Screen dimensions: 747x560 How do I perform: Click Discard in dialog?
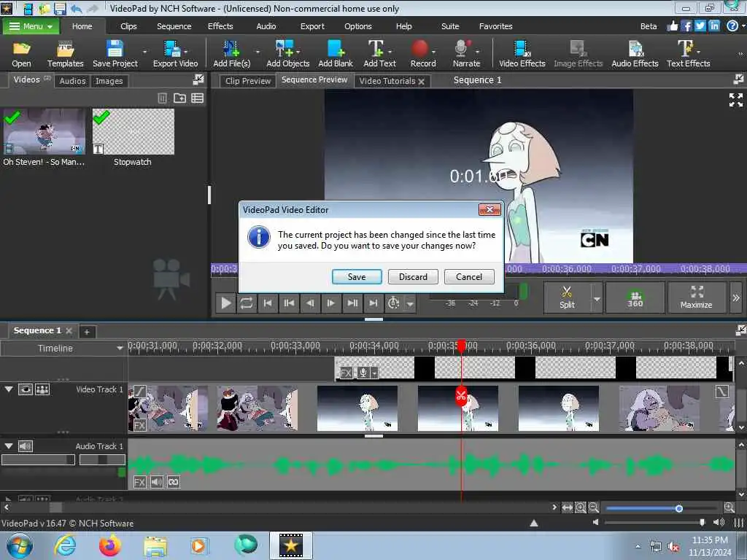[x=413, y=276]
